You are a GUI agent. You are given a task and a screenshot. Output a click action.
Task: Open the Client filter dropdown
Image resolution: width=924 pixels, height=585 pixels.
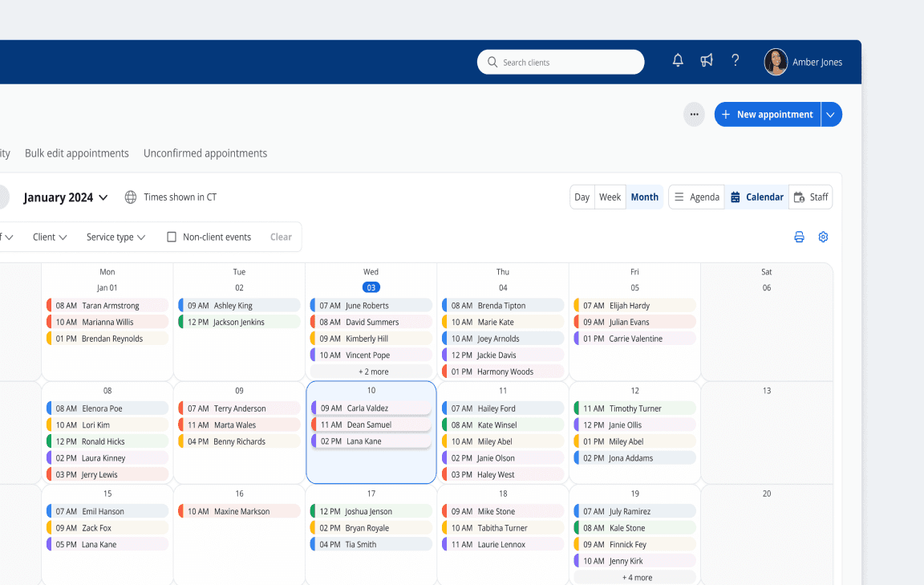tap(49, 236)
